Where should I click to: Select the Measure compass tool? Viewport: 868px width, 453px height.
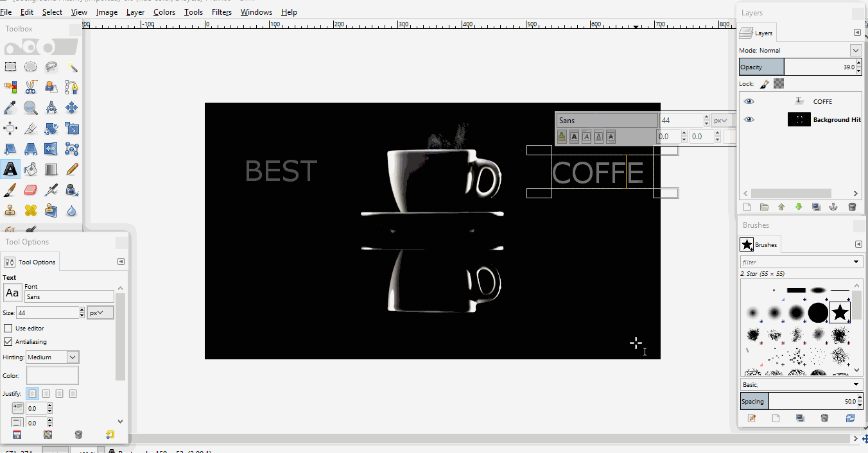pyautogui.click(x=51, y=107)
